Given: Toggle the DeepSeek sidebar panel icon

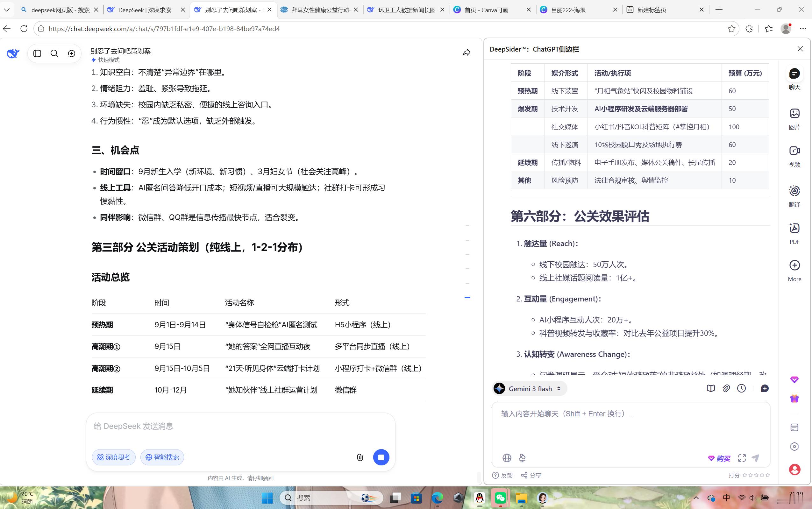Looking at the screenshot, I should click(37, 53).
